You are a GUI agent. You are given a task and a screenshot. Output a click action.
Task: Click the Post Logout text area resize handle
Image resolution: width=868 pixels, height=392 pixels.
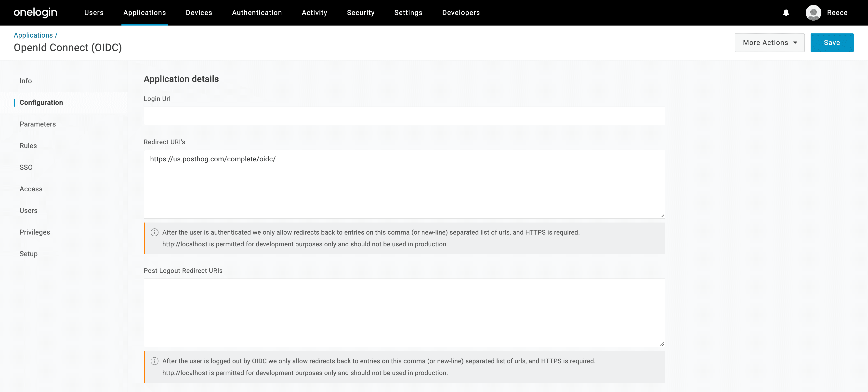point(662,344)
